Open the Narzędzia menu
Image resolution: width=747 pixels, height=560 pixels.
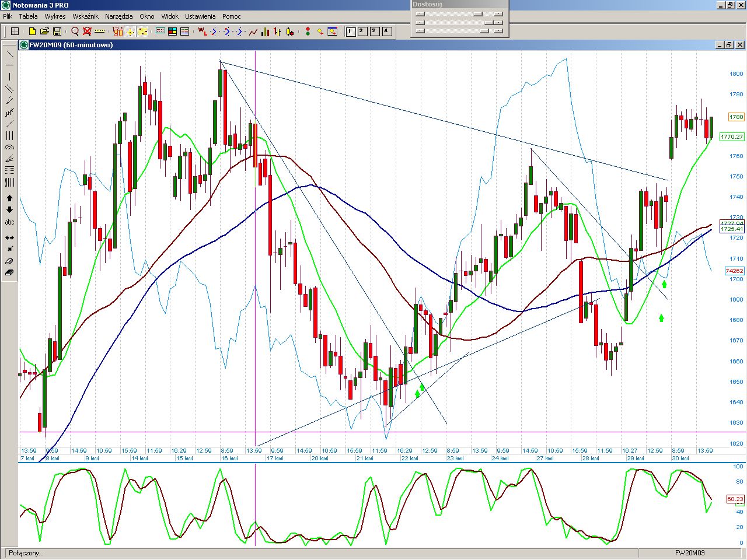[x=119, y=16]
